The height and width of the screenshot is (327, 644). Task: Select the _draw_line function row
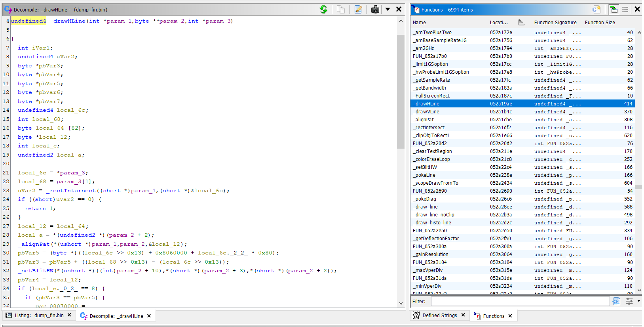click(522, 207)
